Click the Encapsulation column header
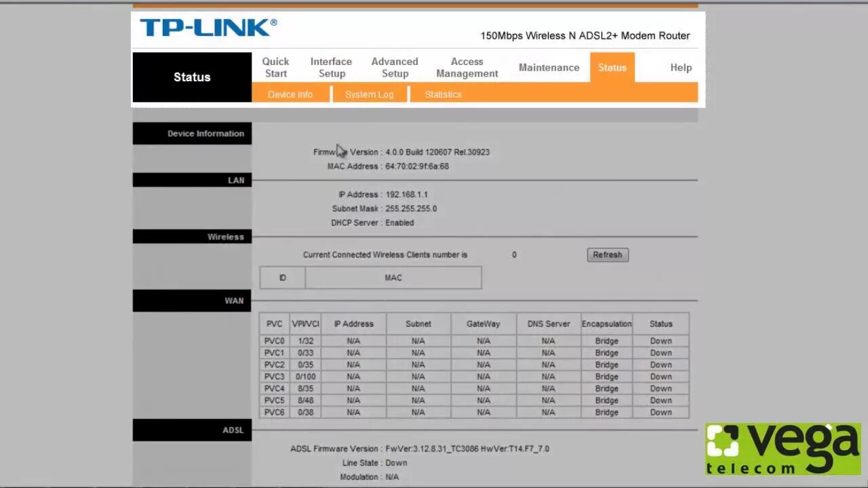Viewport: 868px width, 488px height. point(606,324)
